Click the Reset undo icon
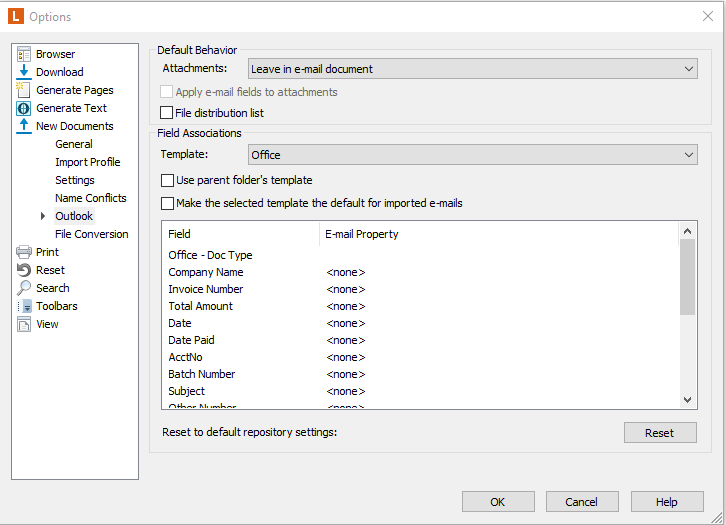This screenshot has height=525, width=726. (24, 270)
